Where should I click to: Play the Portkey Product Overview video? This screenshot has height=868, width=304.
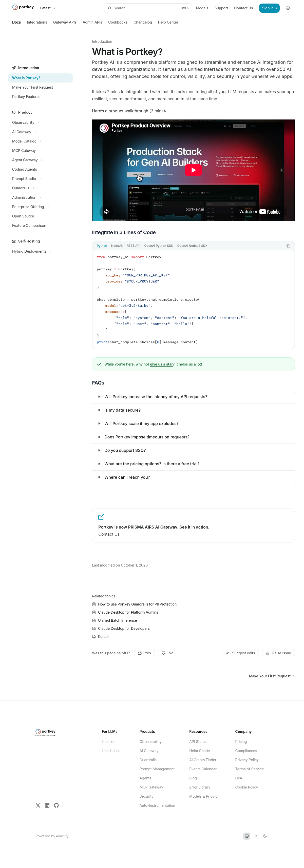[x=193, y=170]
